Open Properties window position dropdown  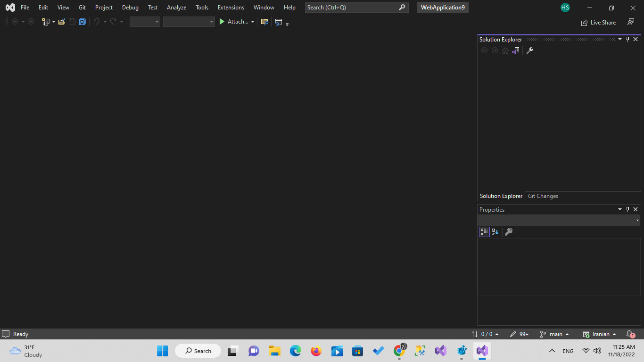click(620, 209)
